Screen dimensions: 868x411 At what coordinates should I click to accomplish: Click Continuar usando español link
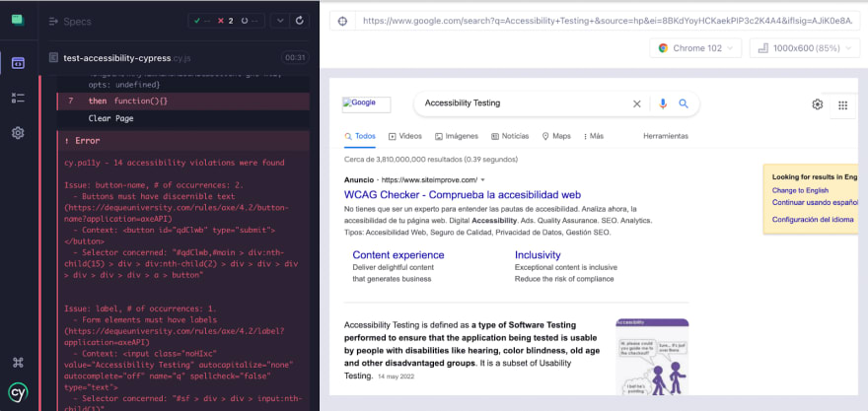815,202
